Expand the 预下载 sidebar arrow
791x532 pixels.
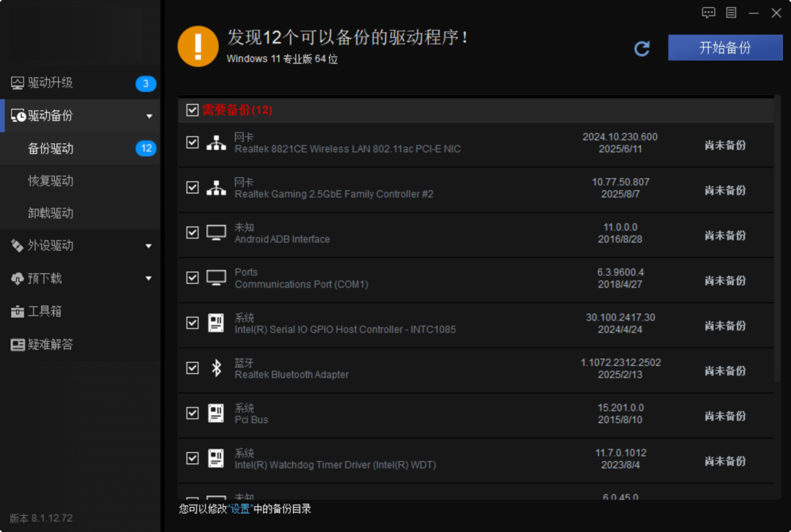[149, 278]
